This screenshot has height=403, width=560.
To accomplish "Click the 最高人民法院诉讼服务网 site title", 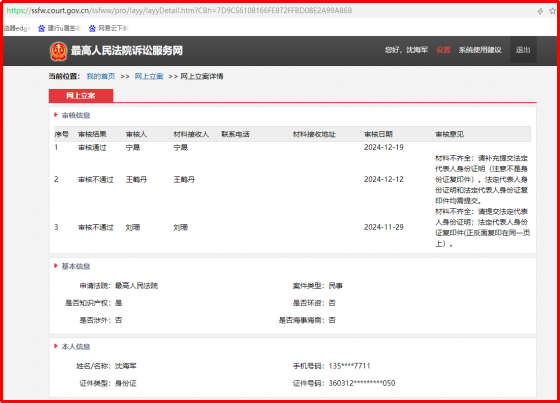I will click(126, 51).
